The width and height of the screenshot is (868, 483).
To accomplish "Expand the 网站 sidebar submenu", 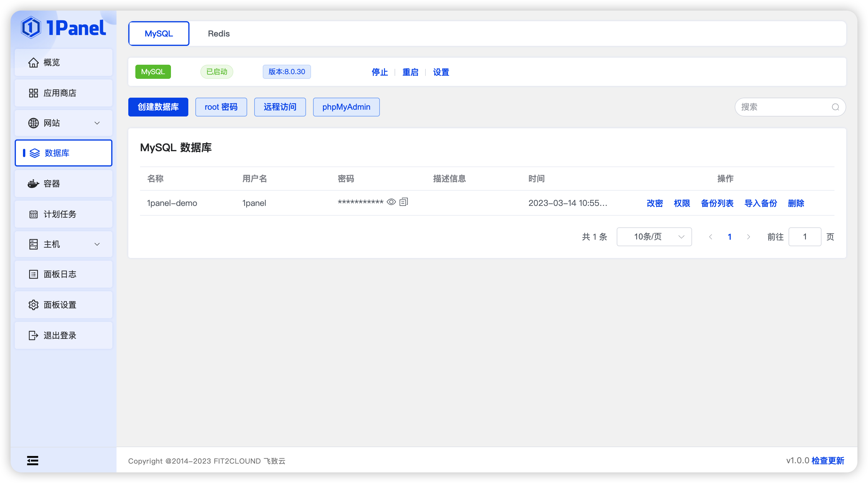I will (x=97, y=123).
